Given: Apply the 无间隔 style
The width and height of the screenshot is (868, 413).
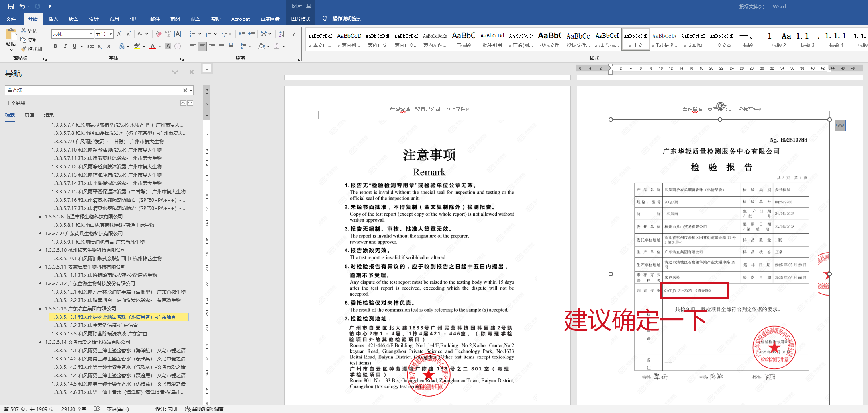Looking at the screenshot, I should click(x=693, y=39).
